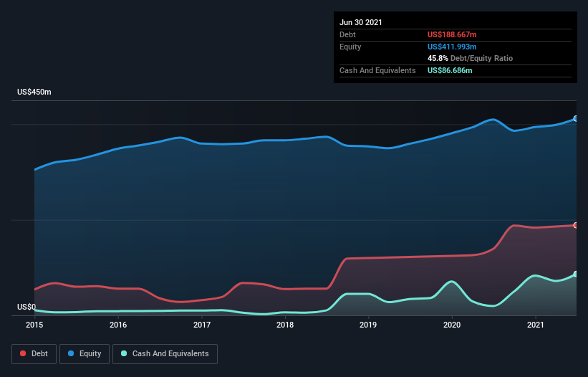The image size is (588, 377).
Task: Click the 2018 x-axis label
Action: (285, 325)
